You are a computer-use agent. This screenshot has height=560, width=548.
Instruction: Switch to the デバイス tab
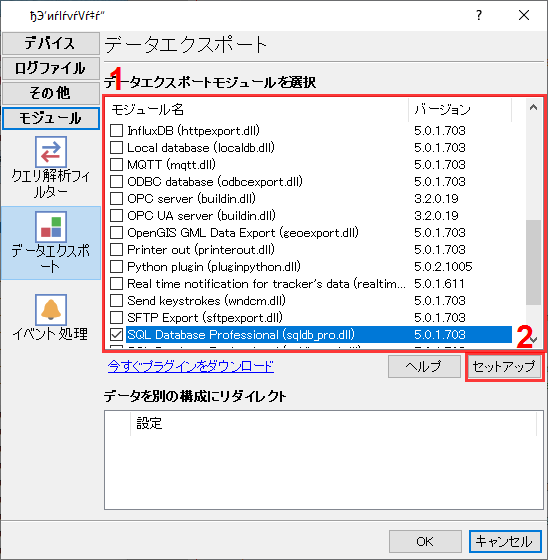[50, 43]
